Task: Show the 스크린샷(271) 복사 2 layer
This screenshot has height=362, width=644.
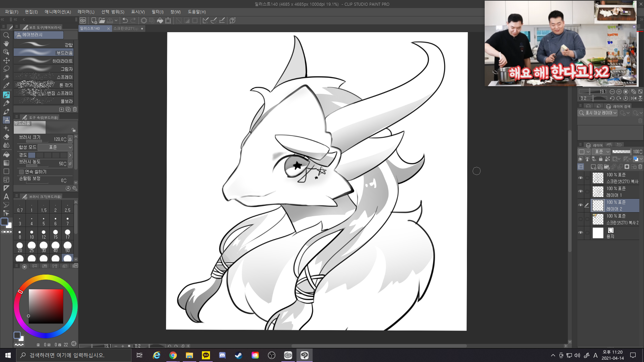Action: (581, 219)
